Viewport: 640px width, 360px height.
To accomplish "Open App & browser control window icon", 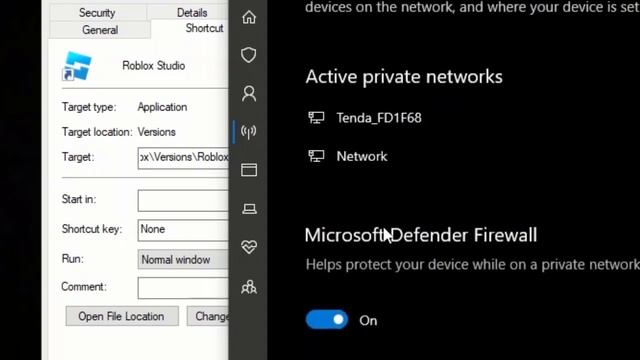I will (x=249, y=170).
